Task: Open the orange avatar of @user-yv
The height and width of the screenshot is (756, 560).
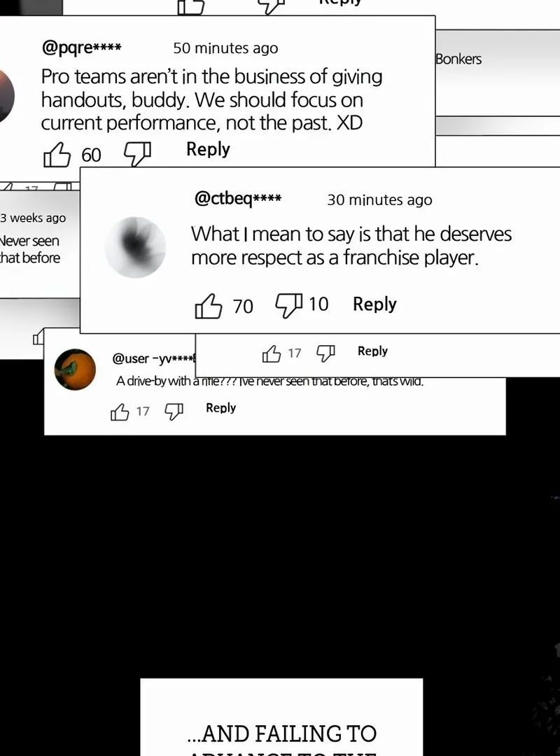Action: pyautogui.click(x=75, y=370)
